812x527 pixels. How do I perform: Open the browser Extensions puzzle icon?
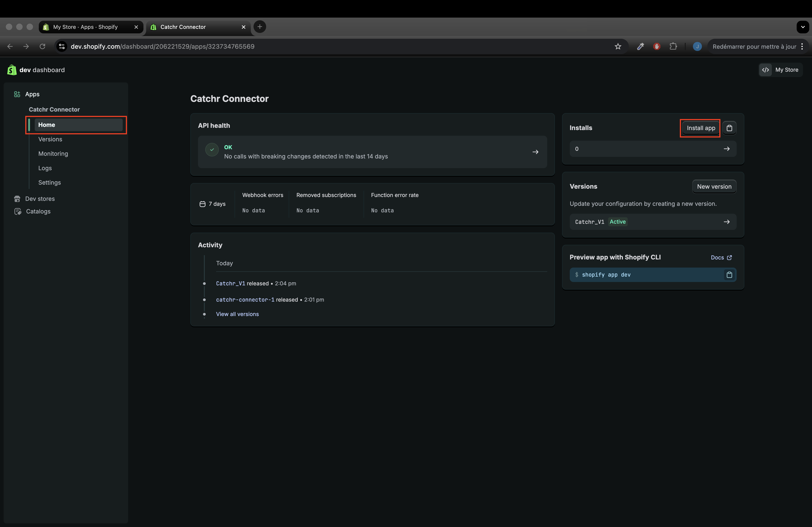point(673,46)
